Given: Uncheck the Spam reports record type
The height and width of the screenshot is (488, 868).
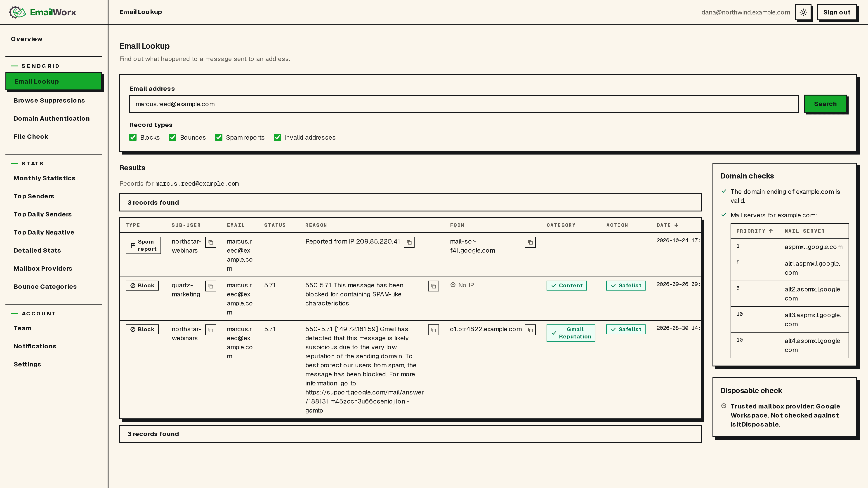Looking at the screenshot, I should (219, 137).
